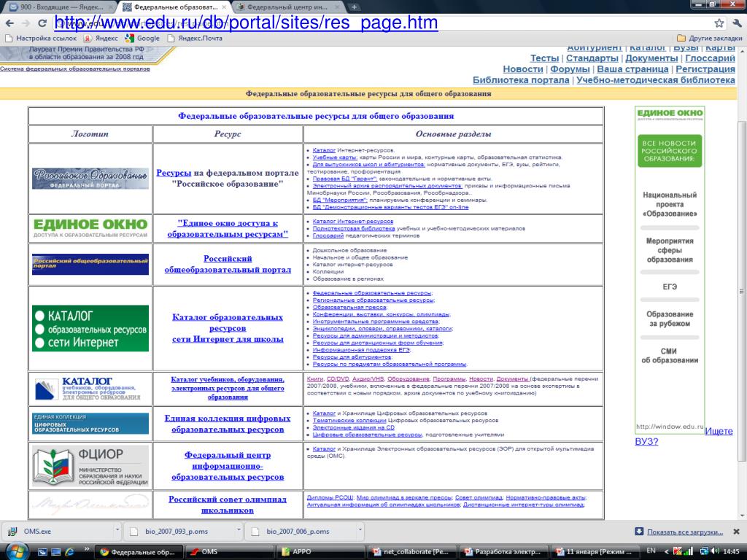Close the downloads bar with X
The width and height of the screenshot is (747, 560).
pos(736,532)
